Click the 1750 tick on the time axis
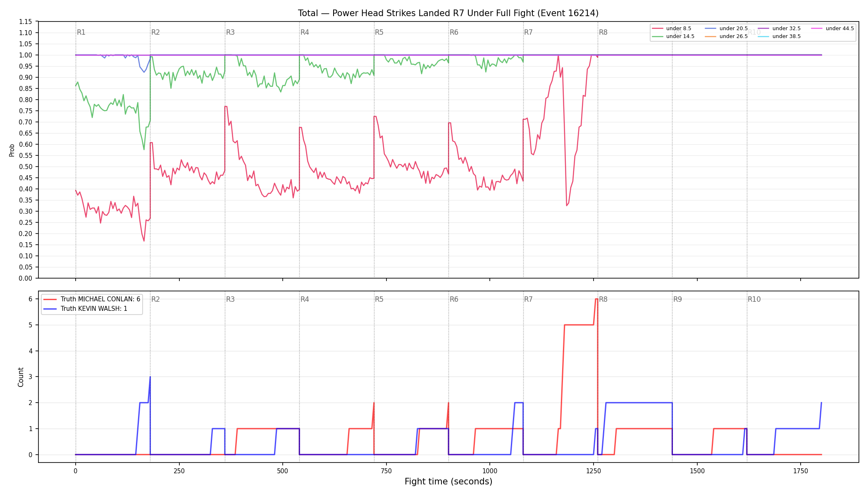Viewport: 868px width, 496px height. coord(801,471)
